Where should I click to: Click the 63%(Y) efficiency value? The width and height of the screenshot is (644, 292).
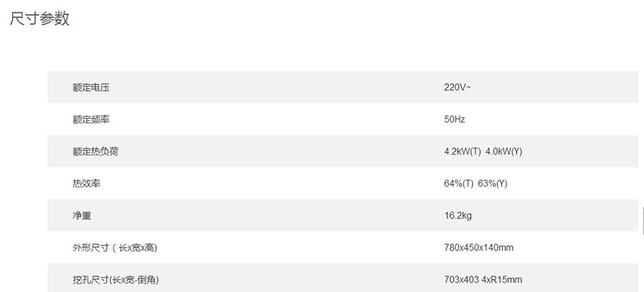[x=493, y=184]
